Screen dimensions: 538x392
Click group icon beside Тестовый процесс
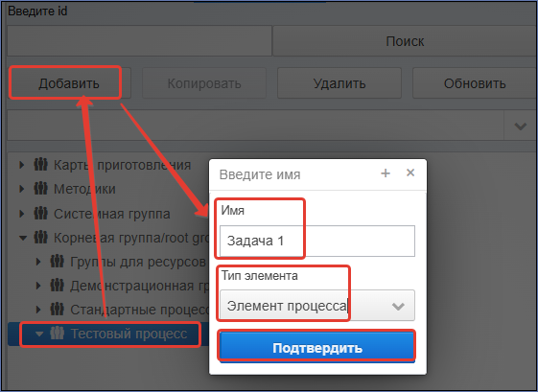[57, 334]
